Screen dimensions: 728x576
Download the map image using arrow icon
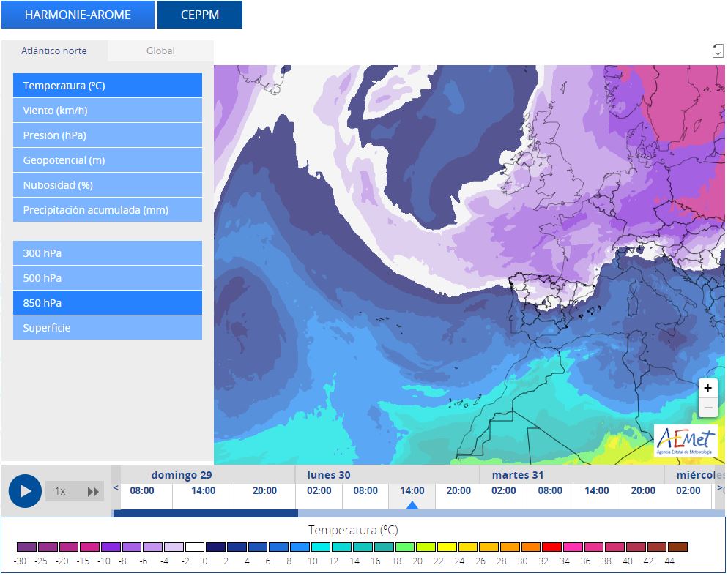point(718,51)
